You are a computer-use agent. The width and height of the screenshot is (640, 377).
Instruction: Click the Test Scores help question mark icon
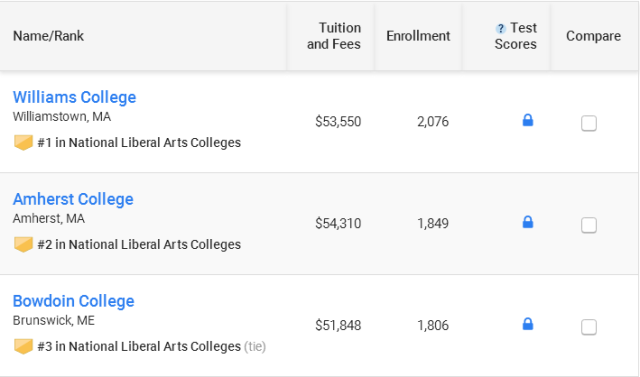(500, 29)
